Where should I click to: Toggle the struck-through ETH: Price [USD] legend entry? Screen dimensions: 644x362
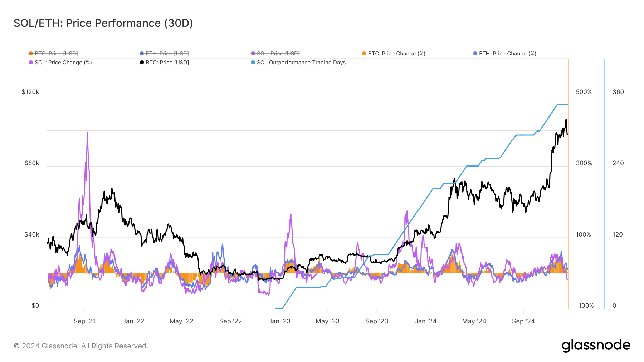tap(164, 54)
